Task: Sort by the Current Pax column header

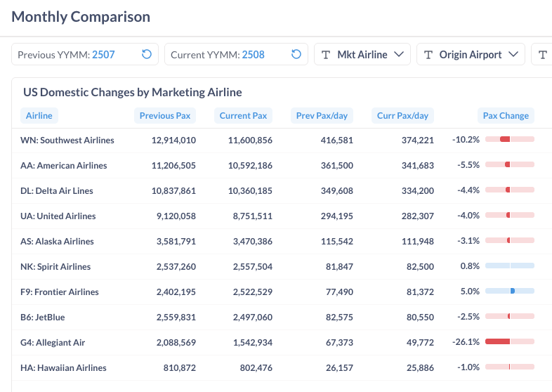Action: pos(243,115)
